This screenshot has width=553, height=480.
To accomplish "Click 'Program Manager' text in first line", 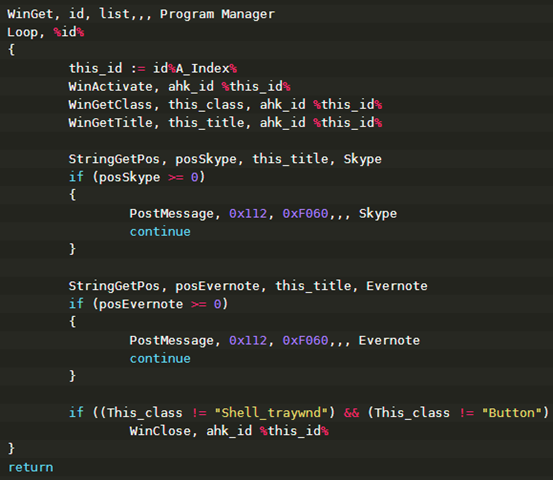I will pos(217,14).
